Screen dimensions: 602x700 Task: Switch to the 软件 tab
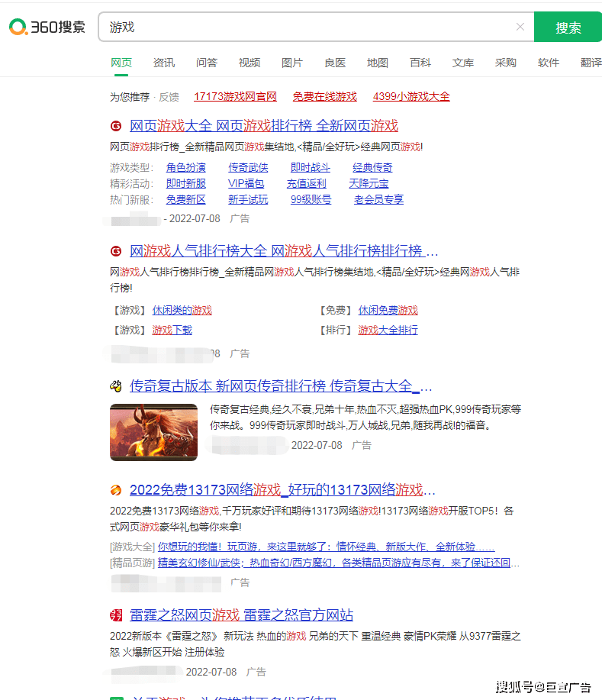tap(549, 63)
